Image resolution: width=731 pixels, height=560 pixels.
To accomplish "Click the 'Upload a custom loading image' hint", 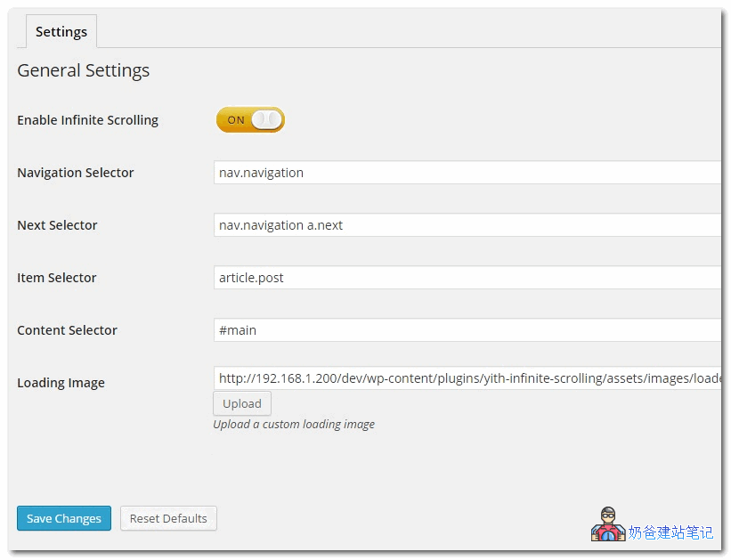I will coord(294,425).
